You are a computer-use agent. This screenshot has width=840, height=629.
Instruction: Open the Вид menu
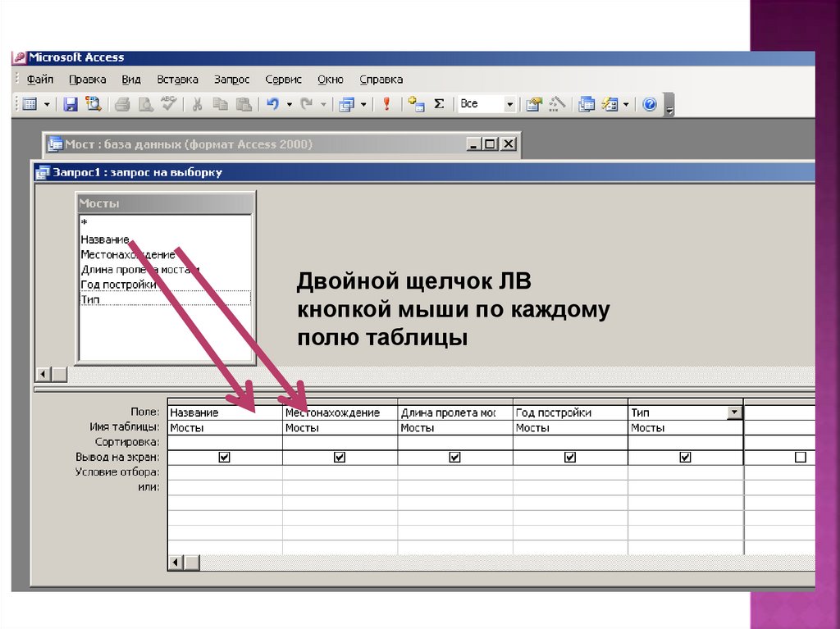pyautogui.click(x=131, y=80)
